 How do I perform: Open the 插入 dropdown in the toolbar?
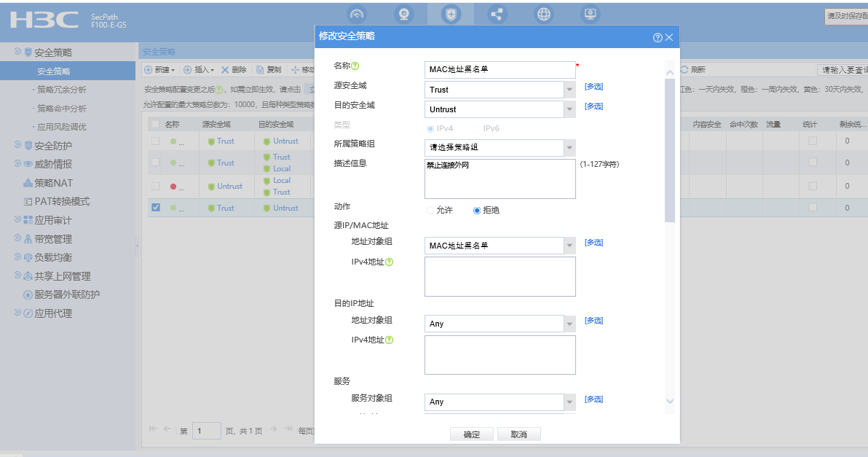coord(199,70)
